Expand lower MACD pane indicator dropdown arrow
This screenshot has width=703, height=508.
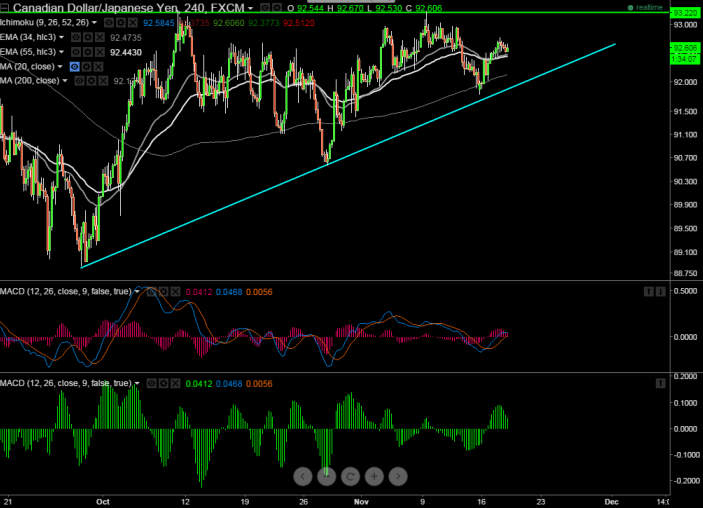click(x=137, y=383)
